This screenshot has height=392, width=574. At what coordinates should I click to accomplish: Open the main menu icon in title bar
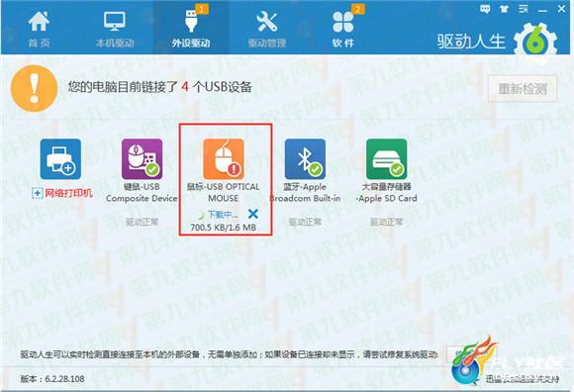[x=524, y=10]
